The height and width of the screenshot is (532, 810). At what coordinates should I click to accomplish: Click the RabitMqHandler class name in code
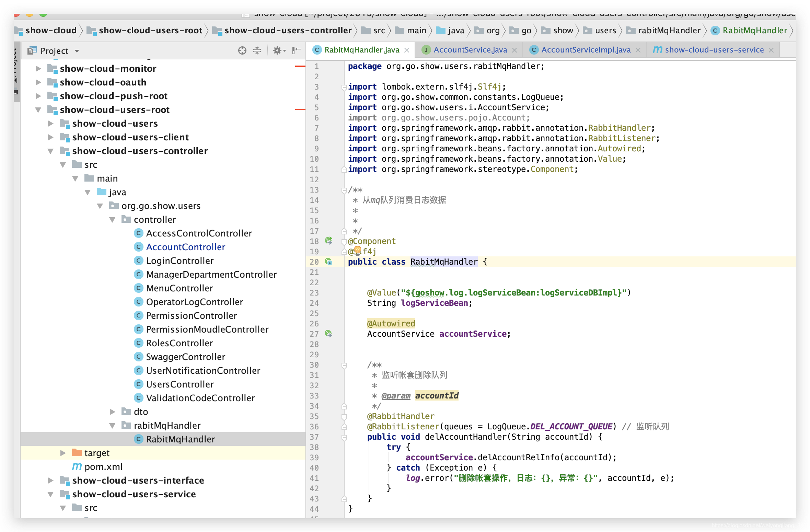point(444,262)
